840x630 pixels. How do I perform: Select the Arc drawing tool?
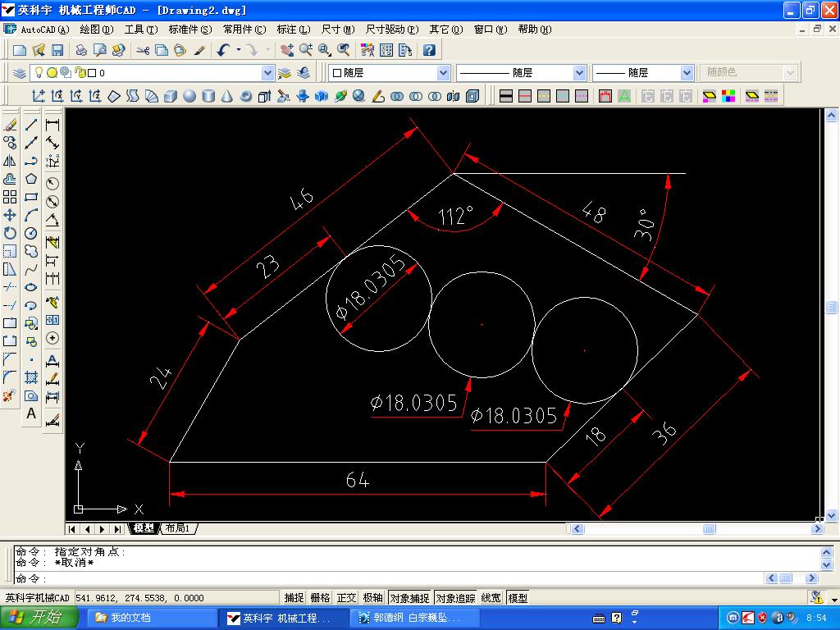click(x=31, y=215)
